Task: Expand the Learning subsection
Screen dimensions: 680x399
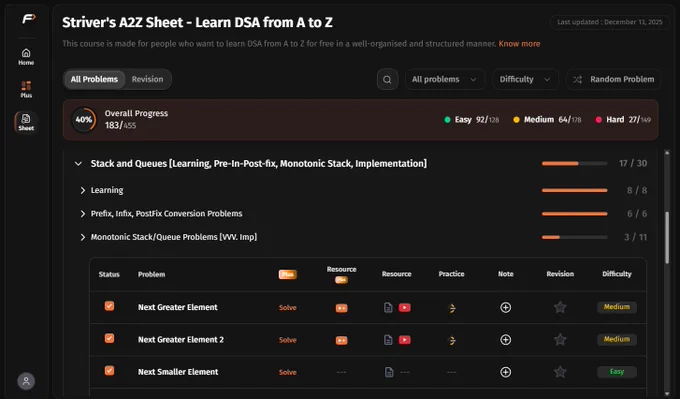Action: coord(82,190)
